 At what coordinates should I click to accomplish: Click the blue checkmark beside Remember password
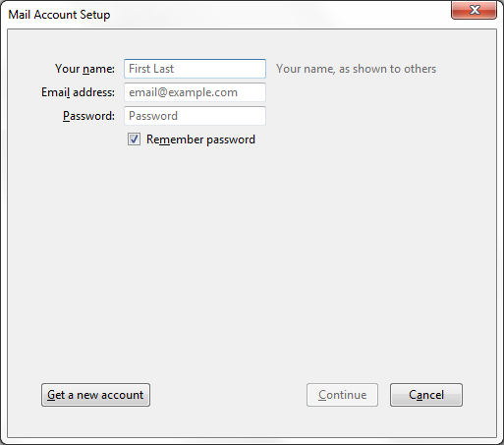134,139
